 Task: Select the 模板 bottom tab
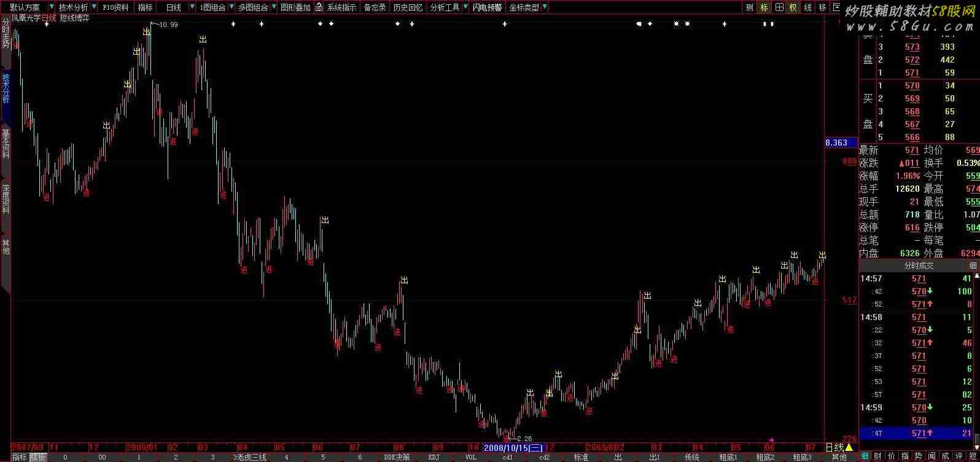click(x=38, y=457)
